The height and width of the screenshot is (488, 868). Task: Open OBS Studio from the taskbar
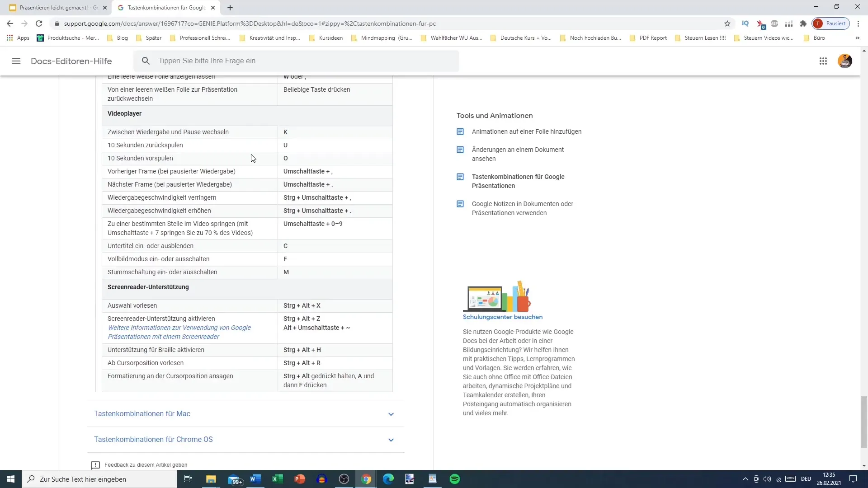344,479
